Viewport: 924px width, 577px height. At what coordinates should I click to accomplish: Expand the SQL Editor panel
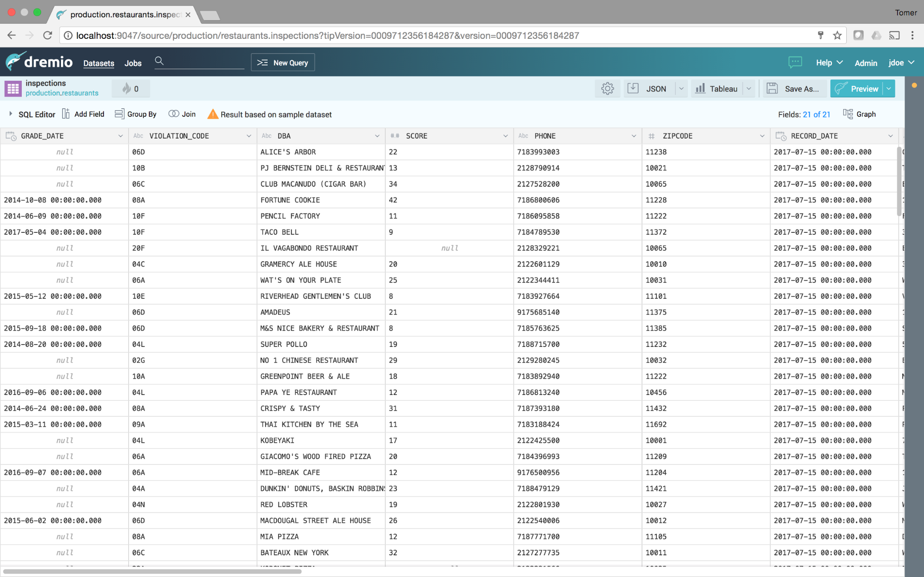coord(32,114)
